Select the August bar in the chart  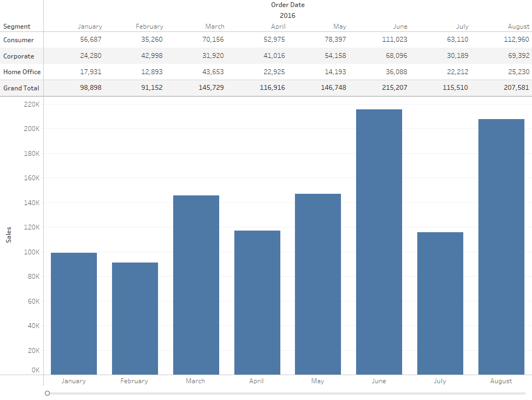coord(501,244)
